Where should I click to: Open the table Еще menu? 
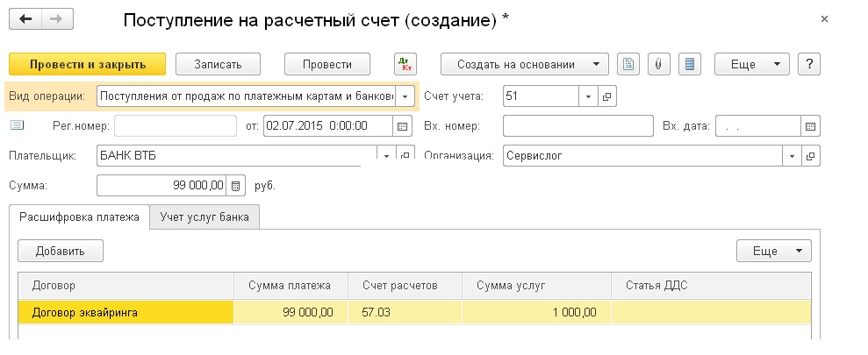click(773, 251)
